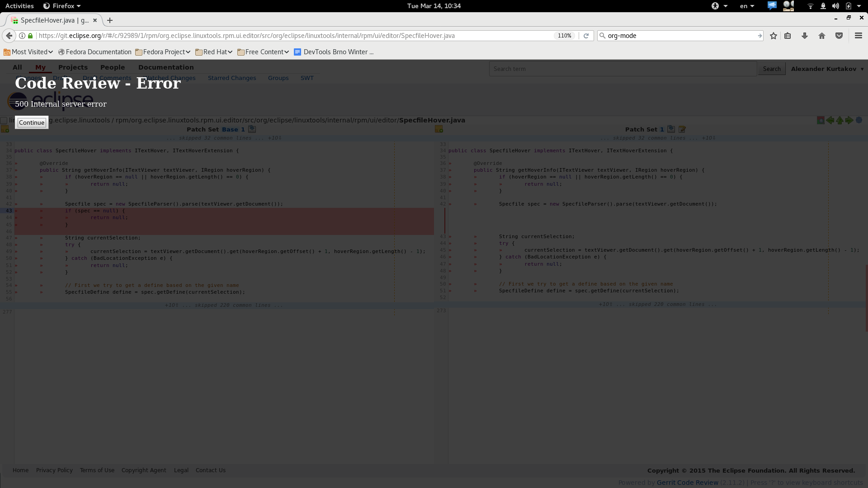The image size is (868, 488).
Task: Open the Alexander Kurtakov account dropdown
Action: coord(827,69)
